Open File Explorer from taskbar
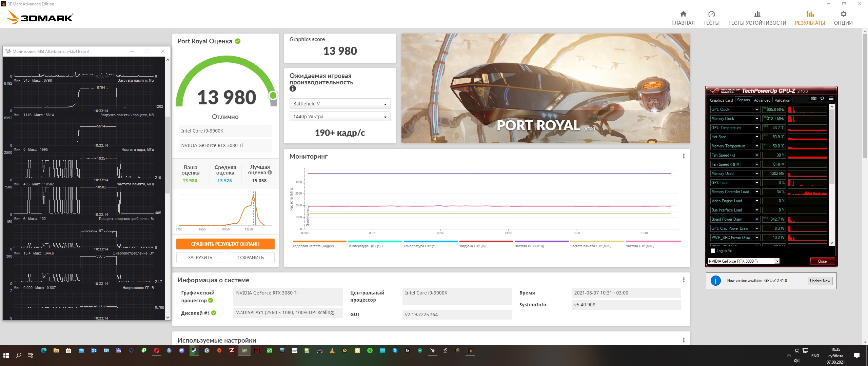This screenshot has width=868, height=366. click(x=56, y=351)
